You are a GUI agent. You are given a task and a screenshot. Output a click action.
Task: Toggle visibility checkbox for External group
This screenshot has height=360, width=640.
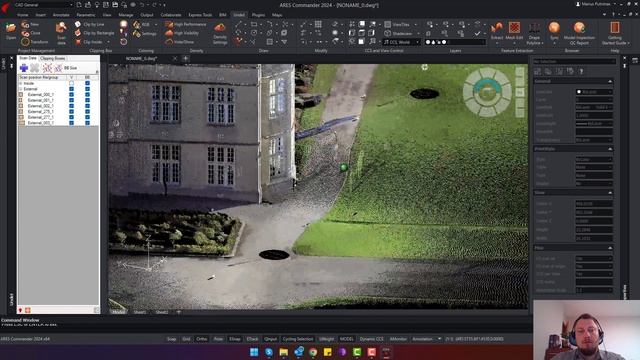[71, 89]
